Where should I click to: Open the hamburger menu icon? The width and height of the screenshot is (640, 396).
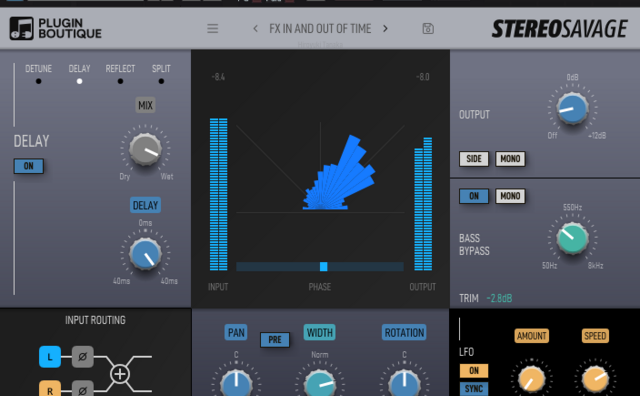[212, 29]
